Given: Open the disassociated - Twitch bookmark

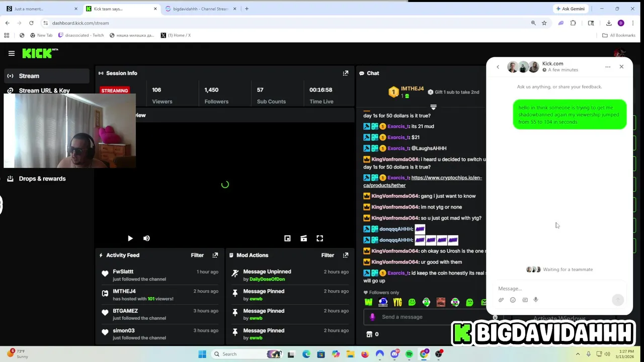Looking at the screenshot, I should 81,35.
